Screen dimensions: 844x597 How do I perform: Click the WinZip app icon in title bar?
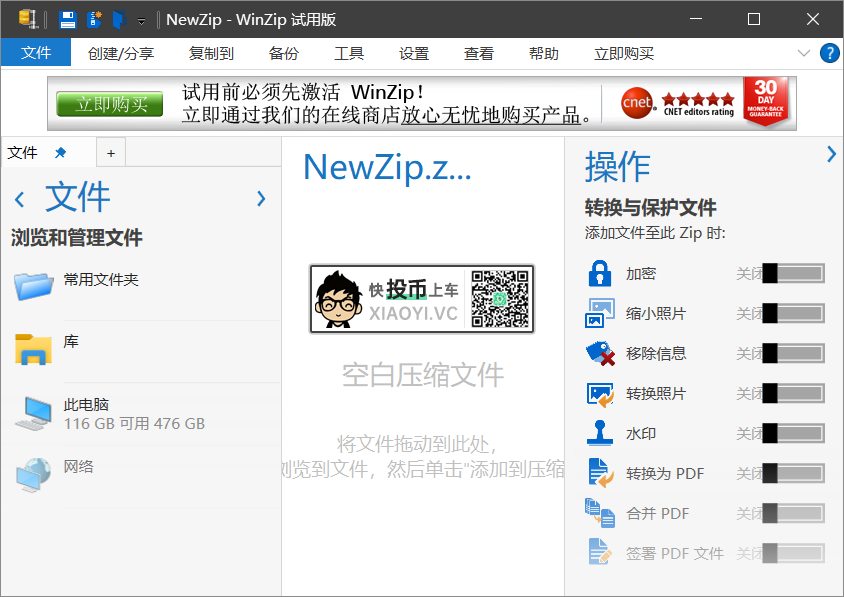tap(29, 19)
